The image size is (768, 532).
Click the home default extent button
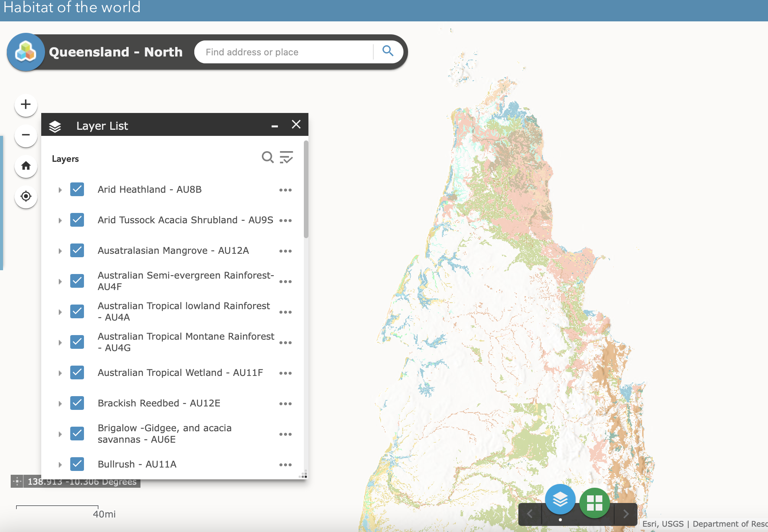[26, 166]
